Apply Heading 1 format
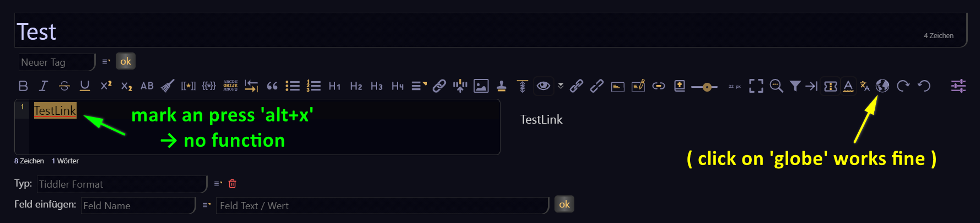980x223 pixels. coord(335,86)
